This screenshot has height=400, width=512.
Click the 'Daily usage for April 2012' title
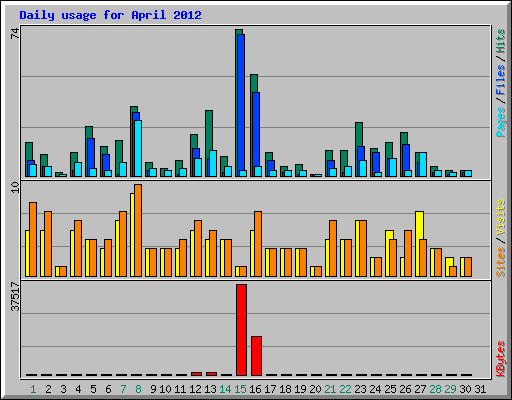click(110, 15)
